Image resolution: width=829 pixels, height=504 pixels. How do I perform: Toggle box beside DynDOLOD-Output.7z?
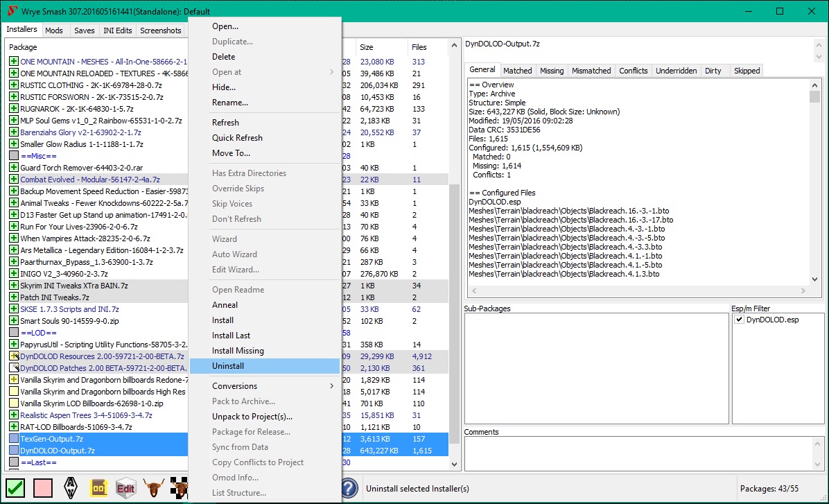tap(14, 451)
